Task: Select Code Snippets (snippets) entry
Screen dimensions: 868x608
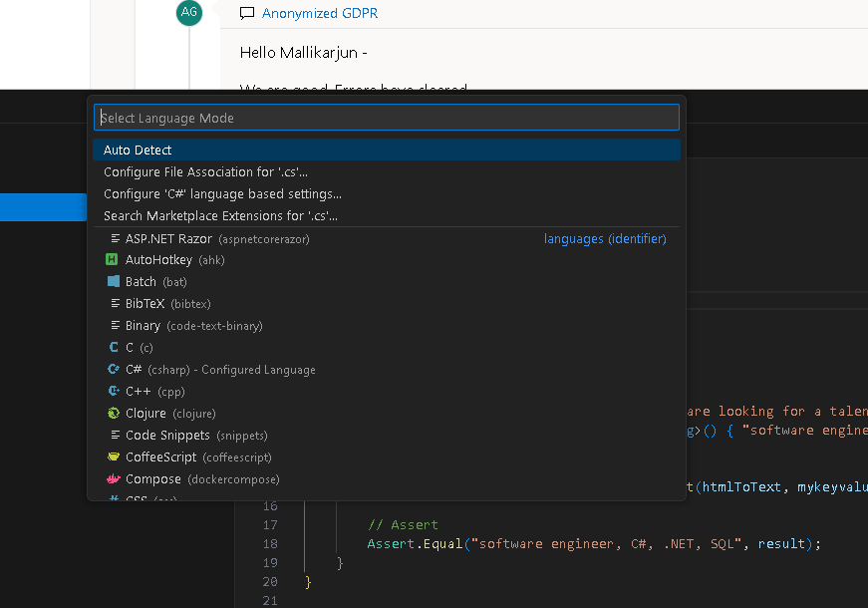Action: [x=386, y=436]
